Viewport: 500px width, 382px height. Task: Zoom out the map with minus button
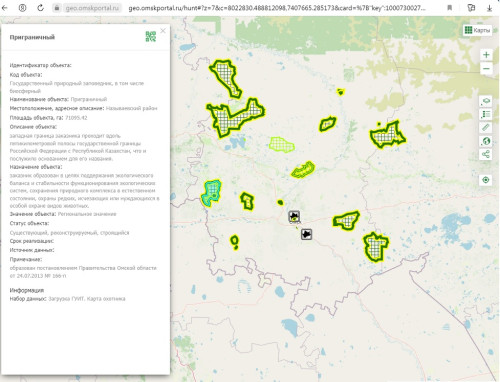tap(486, 69)
